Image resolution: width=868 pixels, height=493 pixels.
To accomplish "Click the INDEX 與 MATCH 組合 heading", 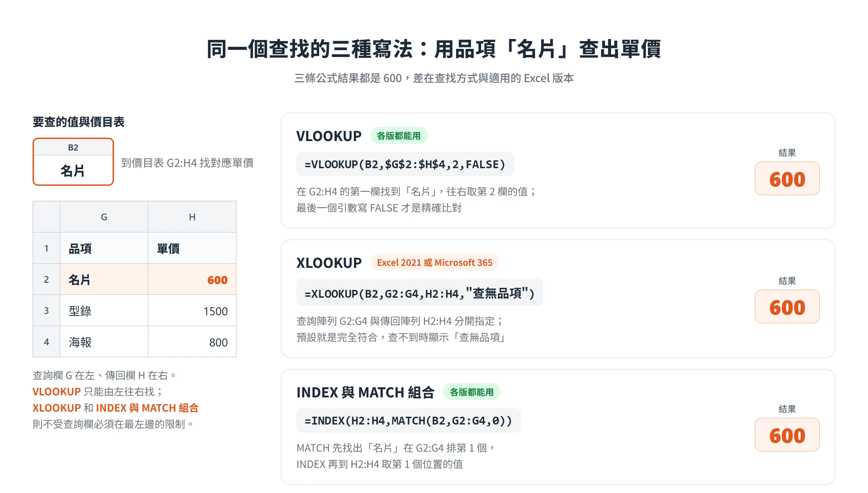I will click(x=366, y=392).
